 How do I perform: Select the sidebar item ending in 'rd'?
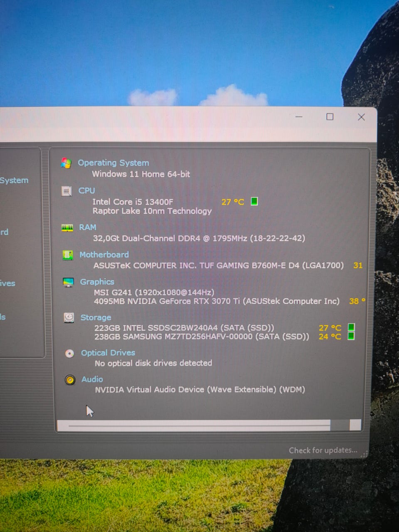point(4,232)
